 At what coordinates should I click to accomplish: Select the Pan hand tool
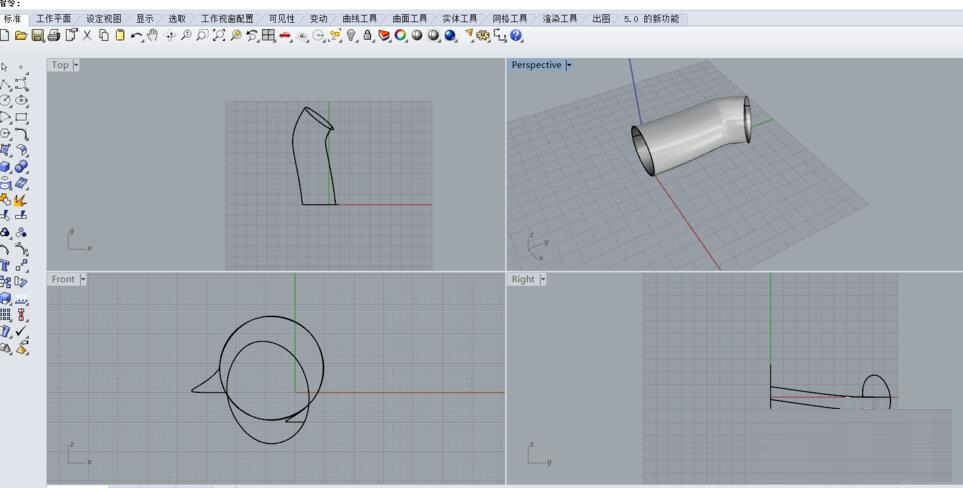pos(153,36)
